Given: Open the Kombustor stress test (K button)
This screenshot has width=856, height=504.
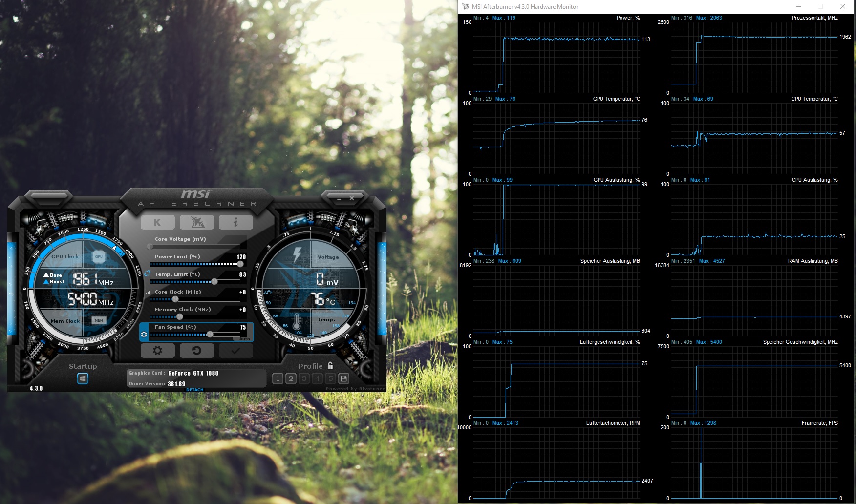Looking at the screenshot, I should click(157, 222).
